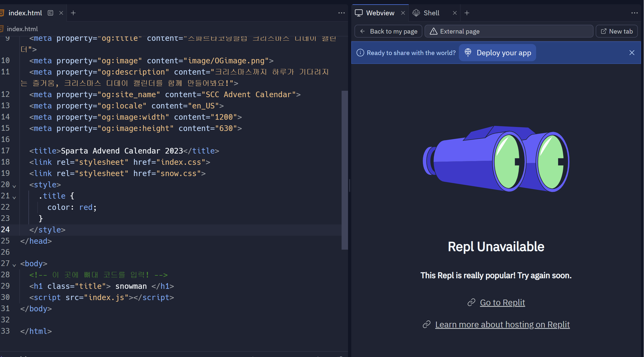Click the External page address field

[509, 31]
